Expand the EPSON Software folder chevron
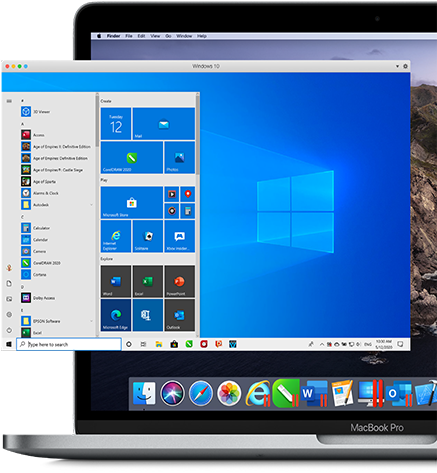This screenshot has height=473, width=437. (x=91, y=321)
